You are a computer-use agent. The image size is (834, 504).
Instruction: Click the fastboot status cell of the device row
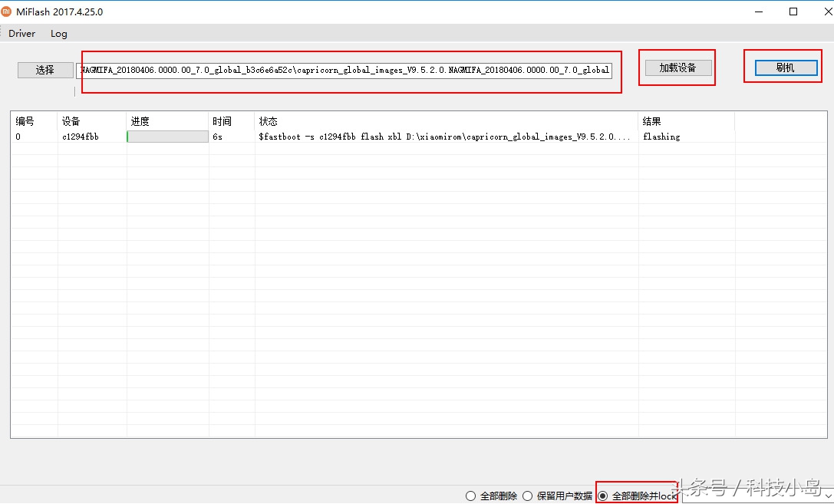[x=449, y=136]
